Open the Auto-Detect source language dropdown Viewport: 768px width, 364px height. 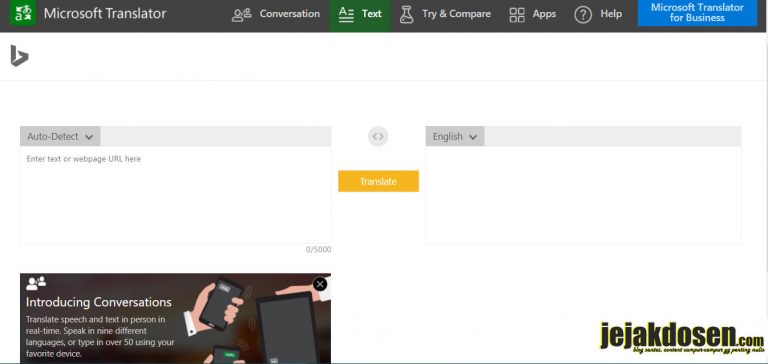[60, 137]
